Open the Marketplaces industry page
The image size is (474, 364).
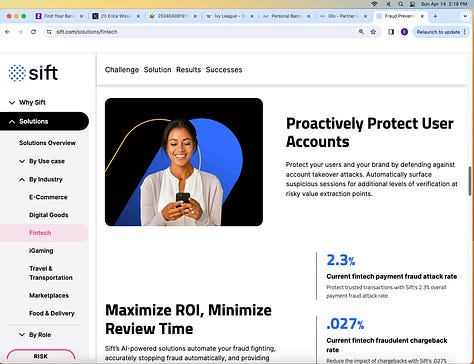pos(49,296)
